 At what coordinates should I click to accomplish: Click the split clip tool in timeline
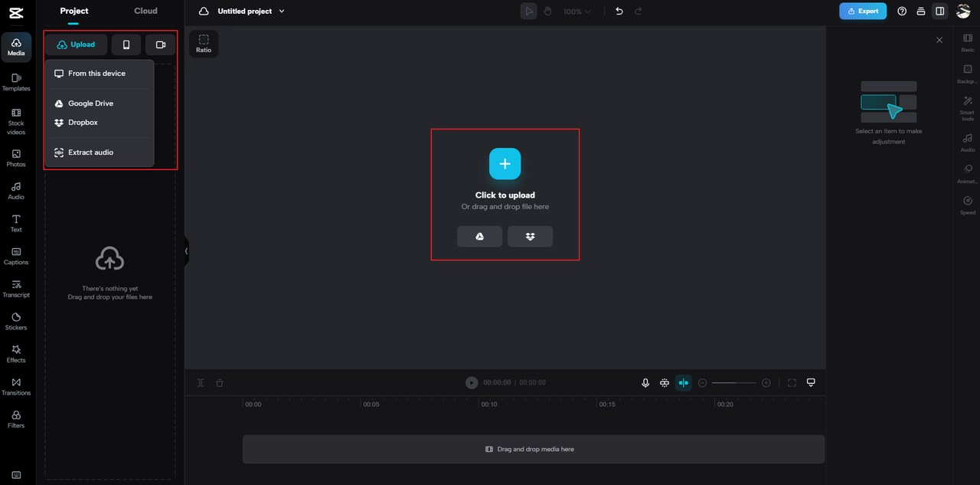pos(201,382)
